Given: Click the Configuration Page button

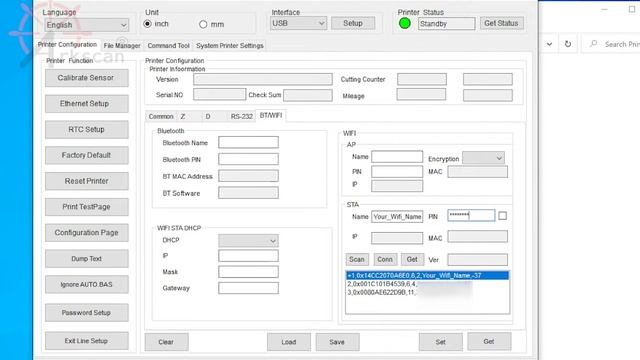Looking at the screenshot, I should click(x=87, y=233).
